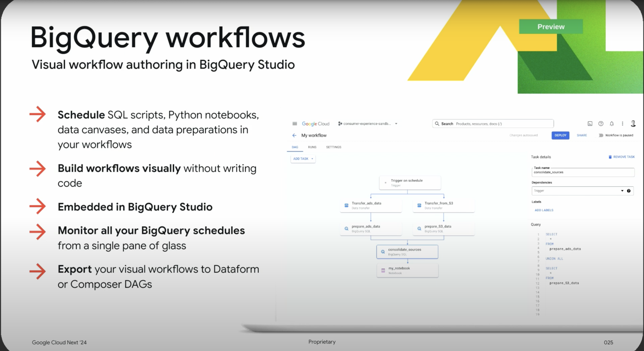644x351 pixels.
Task: Click the SHARE button
Action: 582,135
